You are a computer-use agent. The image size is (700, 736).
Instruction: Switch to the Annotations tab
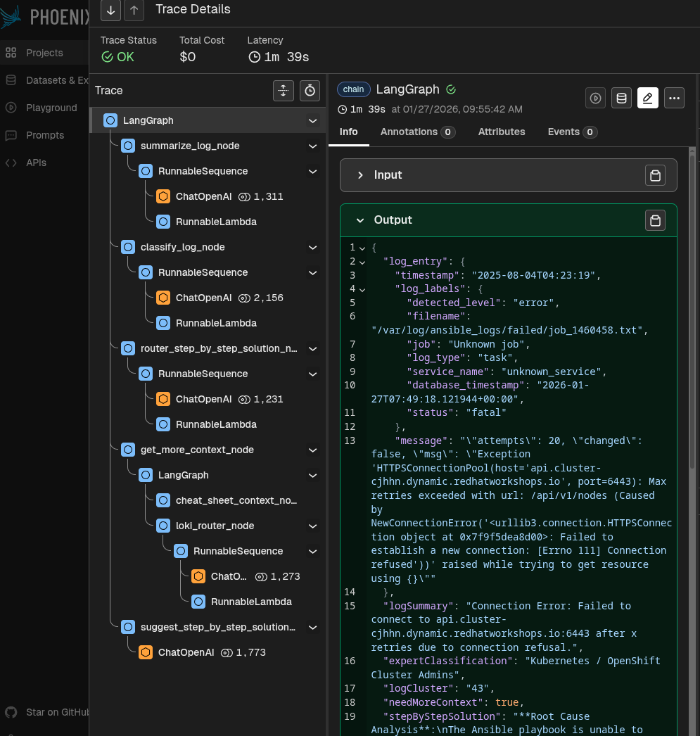417,132
